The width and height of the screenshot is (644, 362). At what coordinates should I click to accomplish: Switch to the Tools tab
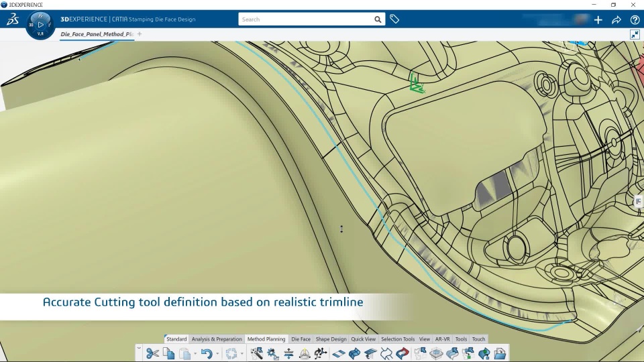click(x=461, y=339)
